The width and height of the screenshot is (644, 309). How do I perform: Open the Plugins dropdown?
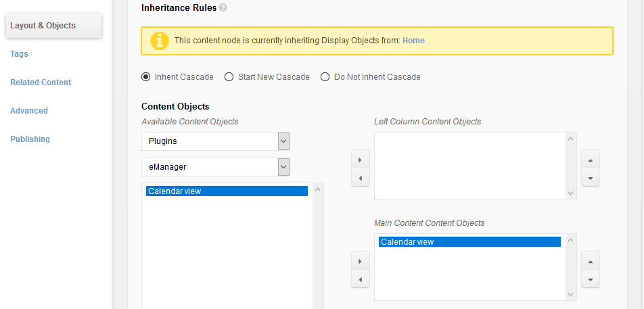click(216, 141)
